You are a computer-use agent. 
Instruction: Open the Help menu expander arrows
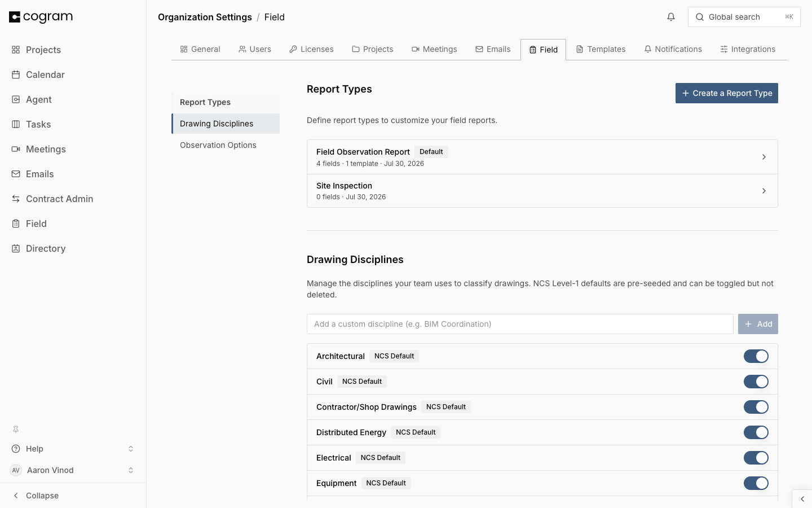click(131, 449)
